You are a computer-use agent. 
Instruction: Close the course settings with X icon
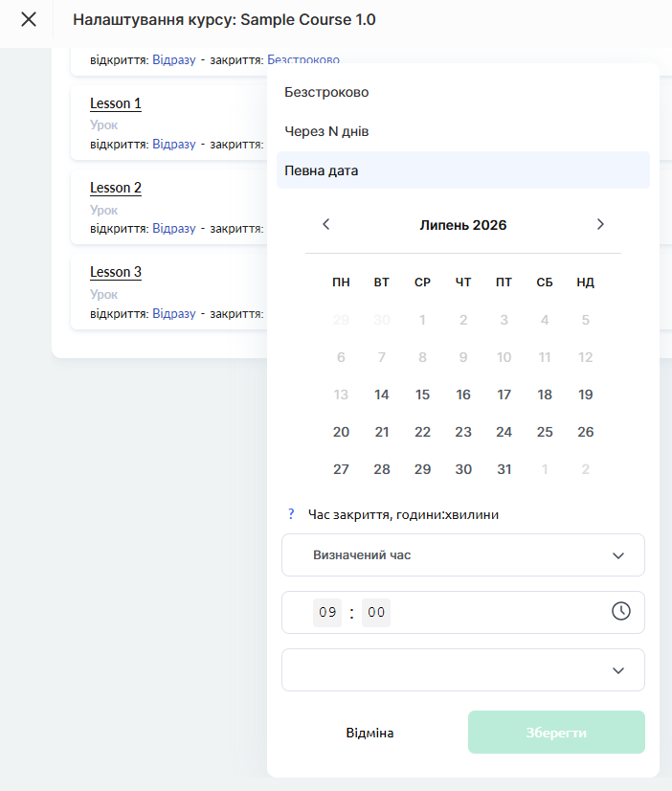(29, 20)
